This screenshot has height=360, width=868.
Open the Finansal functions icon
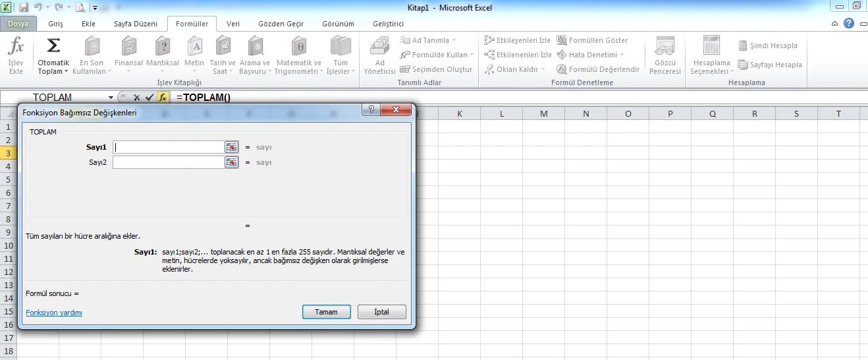[128, 47]
